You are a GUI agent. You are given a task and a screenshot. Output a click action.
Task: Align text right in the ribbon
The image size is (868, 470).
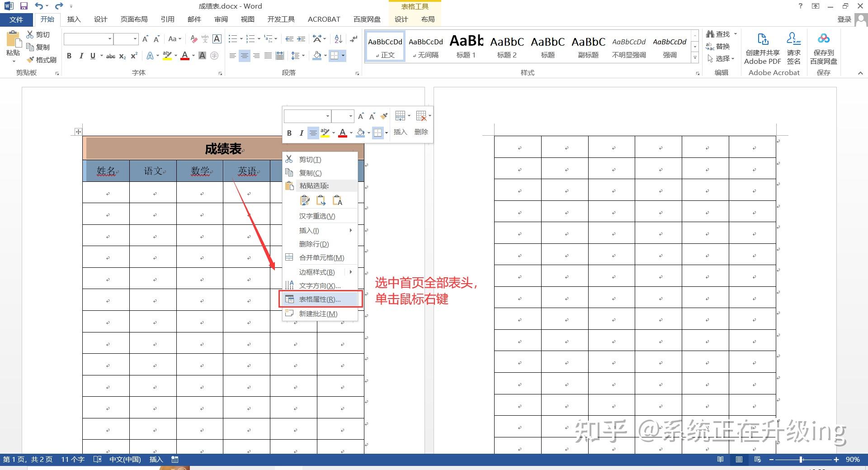(256, 56)
